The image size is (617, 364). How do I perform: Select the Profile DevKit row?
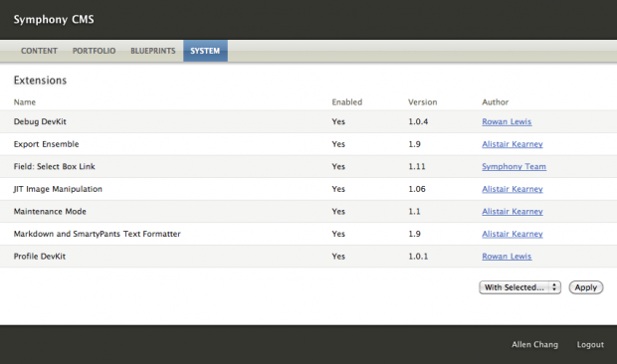pyautogui.click(x=308, y=256)
